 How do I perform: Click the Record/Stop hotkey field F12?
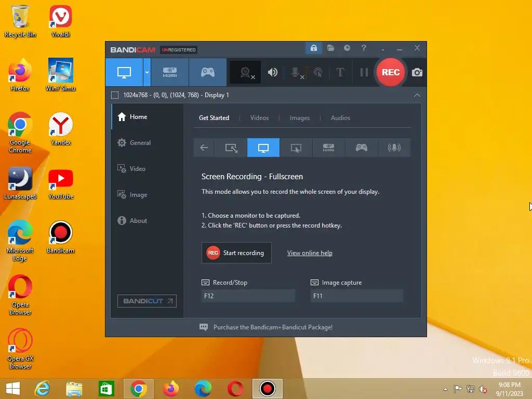[248, 296]
